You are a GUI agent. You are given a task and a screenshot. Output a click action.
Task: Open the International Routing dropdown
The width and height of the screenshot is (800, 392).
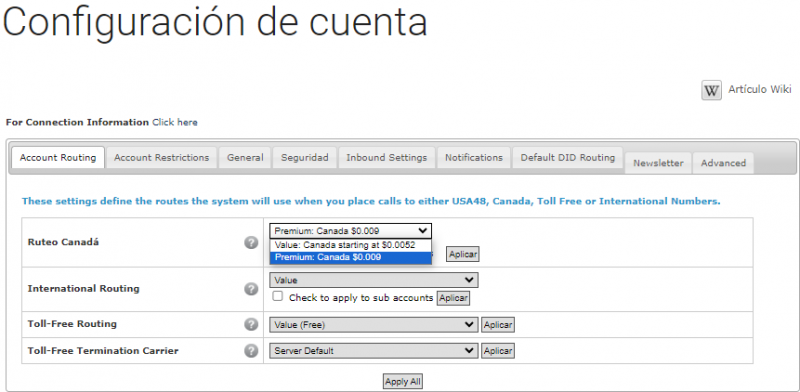pyautogui.click(x=373, y=280)
